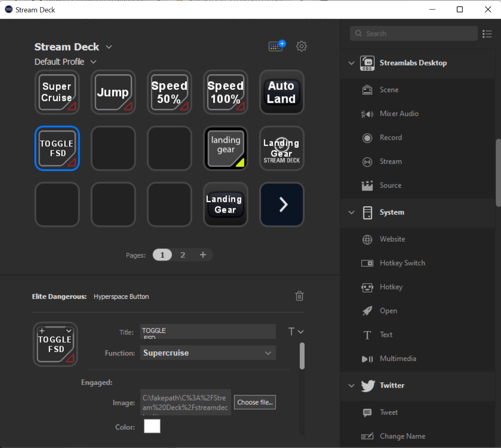Switch to page 2

(x=183, y=255)
